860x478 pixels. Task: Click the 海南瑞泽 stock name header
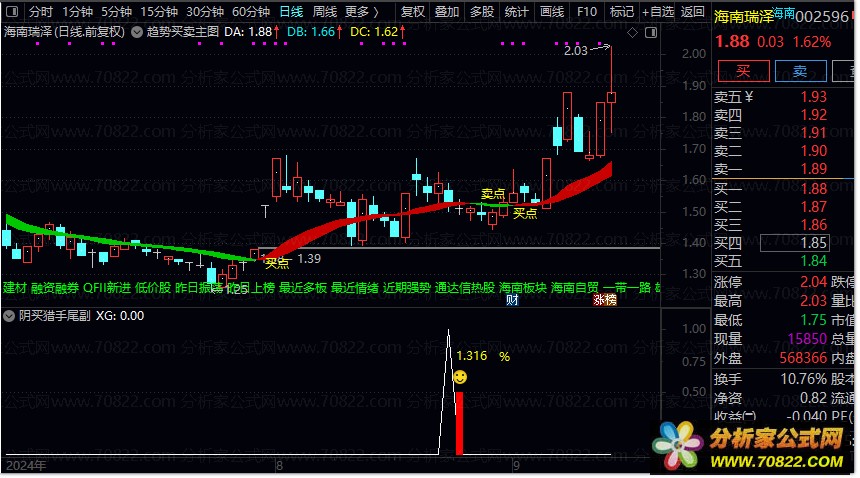click(x=743, y=17)
